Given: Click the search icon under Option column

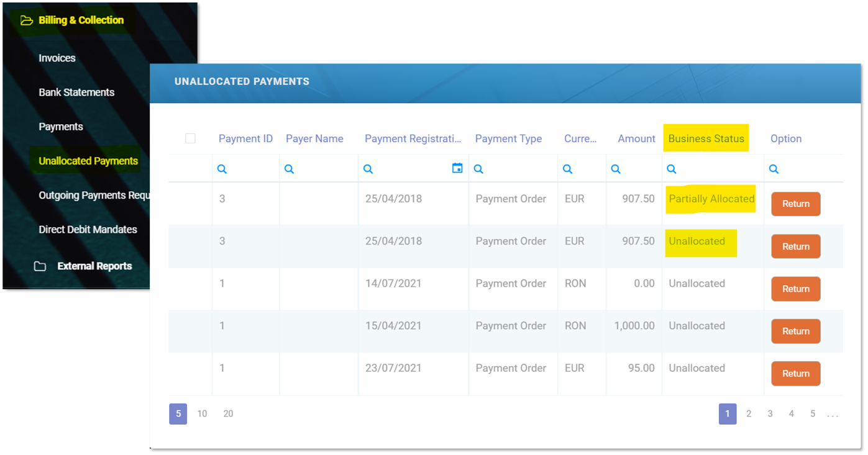Looking at the screenshot, I should (774, 169).
